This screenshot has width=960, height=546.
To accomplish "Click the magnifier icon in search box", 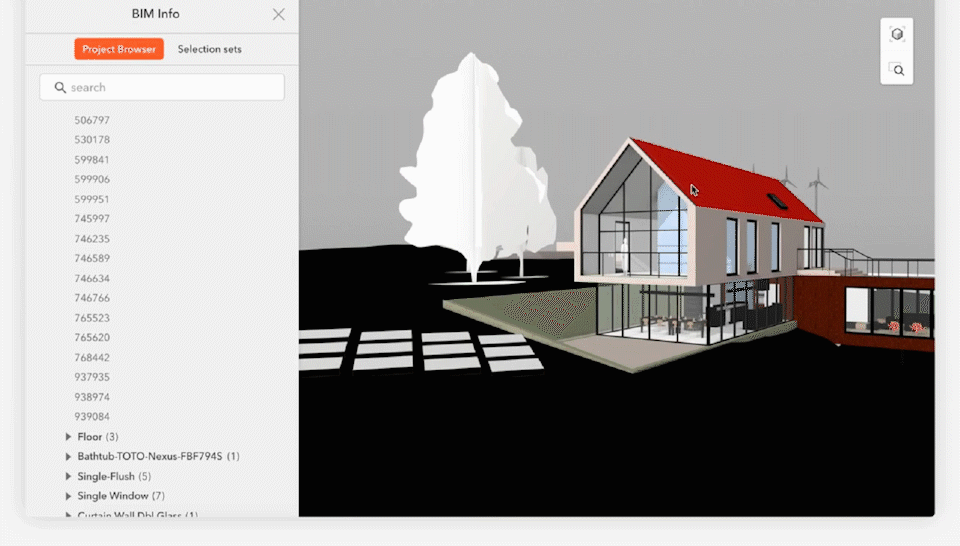I will click(x=60, y=88).
